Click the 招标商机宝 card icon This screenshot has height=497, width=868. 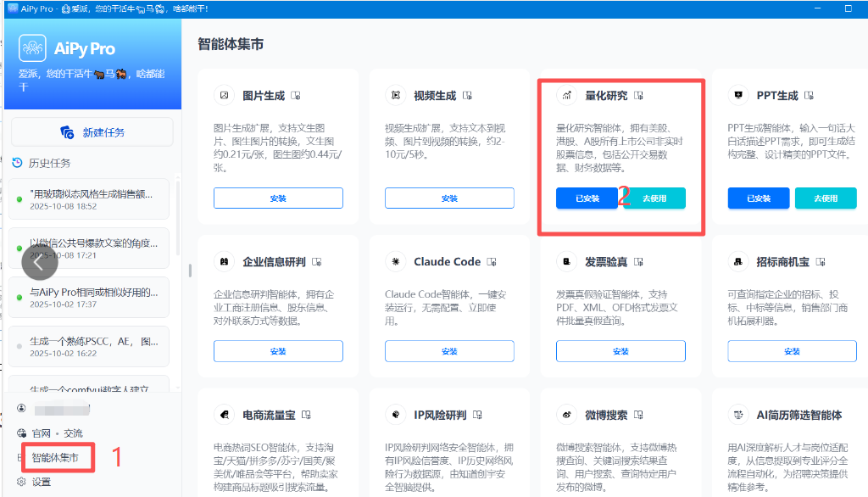(x=738, y=261)
